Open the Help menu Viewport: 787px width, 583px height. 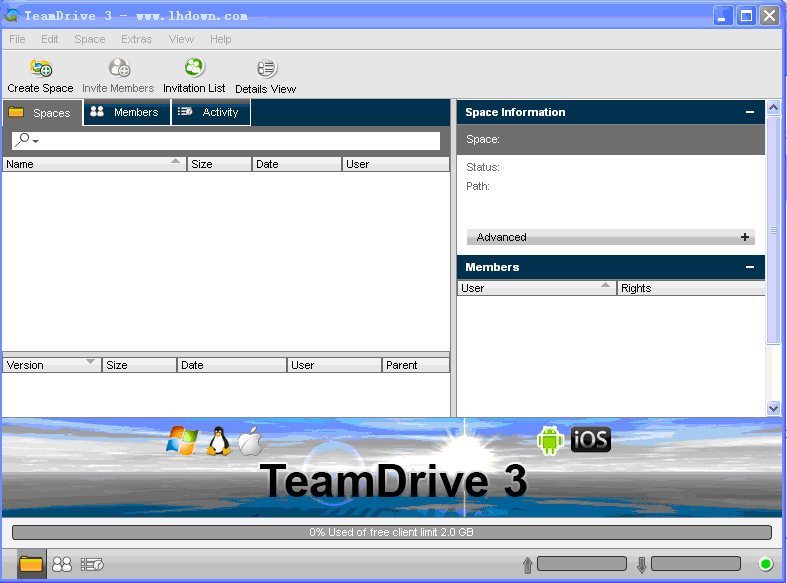click(x=221, y=39)
